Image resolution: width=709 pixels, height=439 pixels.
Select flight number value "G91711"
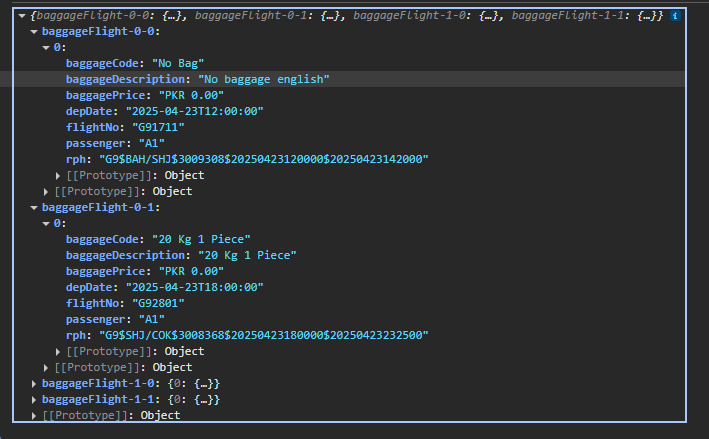(158, 127)
